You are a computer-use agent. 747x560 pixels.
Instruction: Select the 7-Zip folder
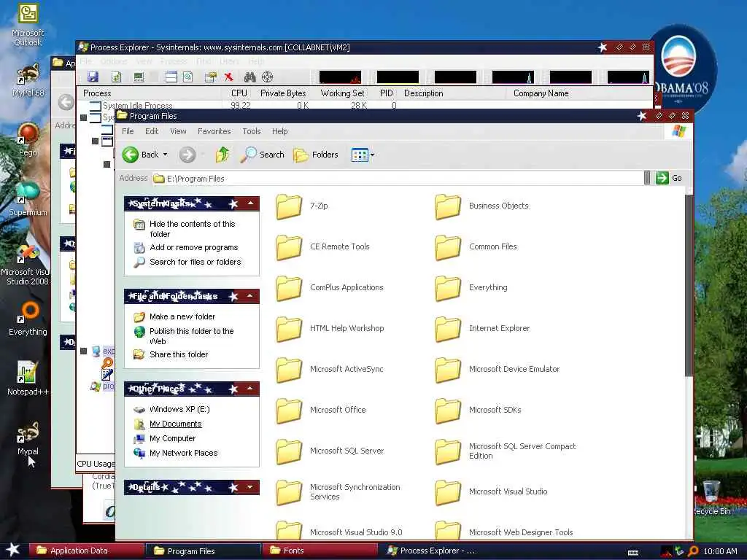point(301,206)
